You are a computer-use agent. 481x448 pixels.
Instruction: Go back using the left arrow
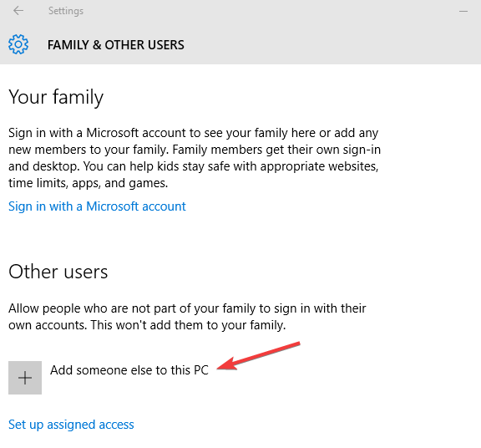tap(18, 11)
